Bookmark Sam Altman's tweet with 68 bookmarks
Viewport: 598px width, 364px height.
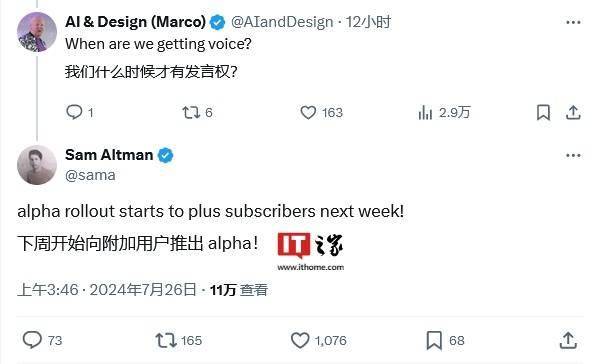pyautogui.click(x=434, y=340)
